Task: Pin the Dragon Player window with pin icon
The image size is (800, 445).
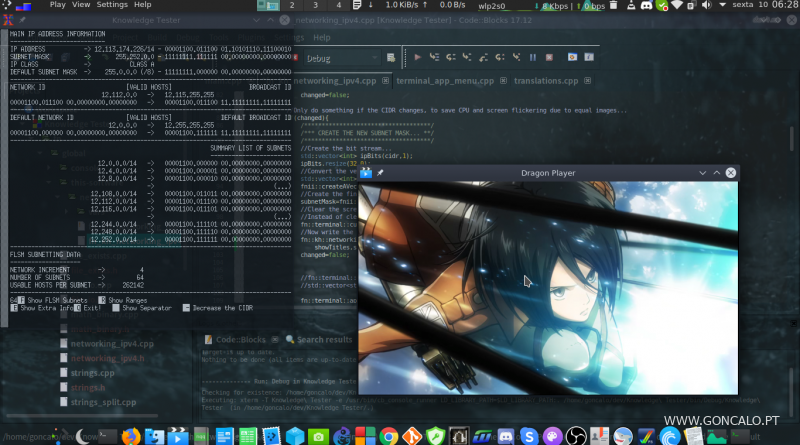Action: point(380,173)
